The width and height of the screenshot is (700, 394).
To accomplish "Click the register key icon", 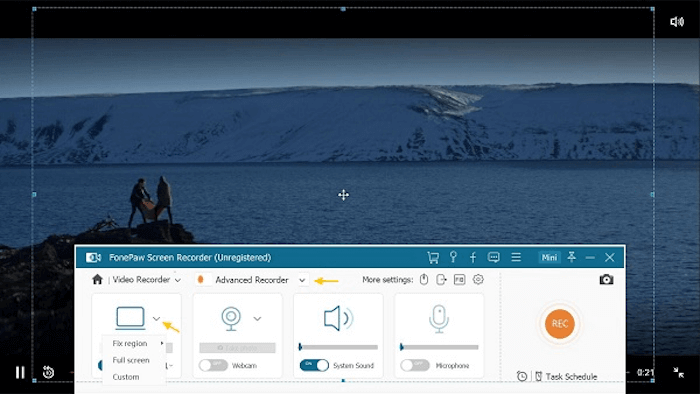I will coord(453,257).
